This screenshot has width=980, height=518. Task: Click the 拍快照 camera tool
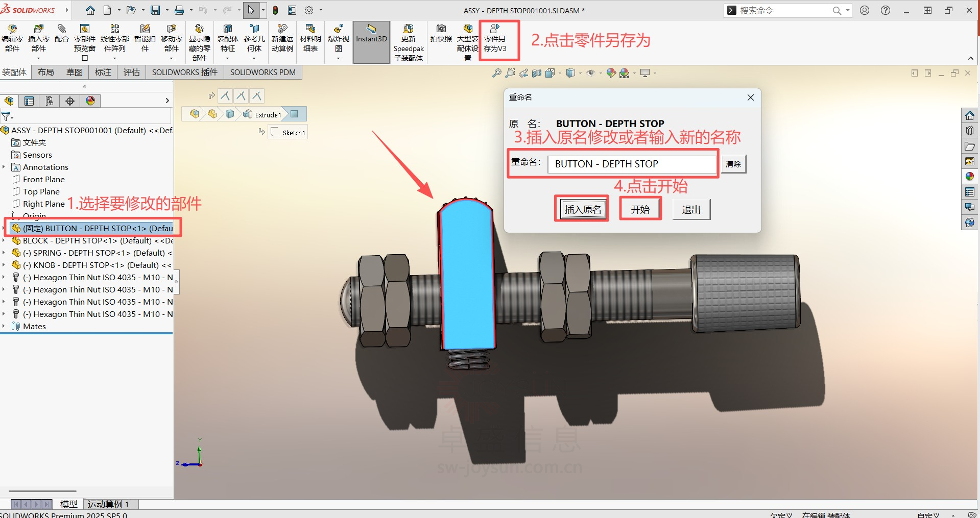pyautogui.click(x=441, y=34)
